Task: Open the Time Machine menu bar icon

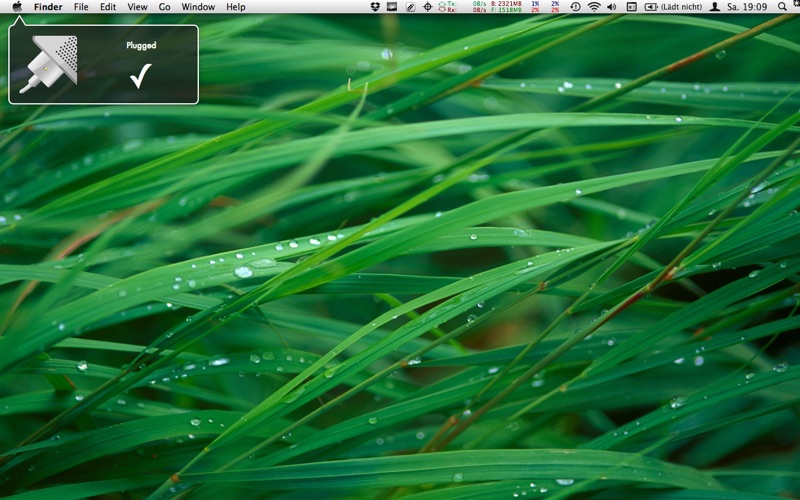Action: 575,7
